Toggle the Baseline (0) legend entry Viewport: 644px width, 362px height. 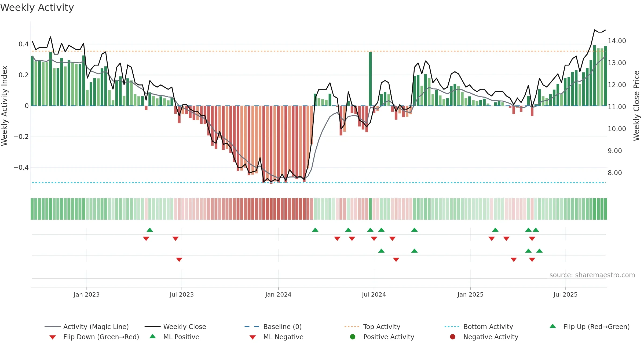pos(273,327)
